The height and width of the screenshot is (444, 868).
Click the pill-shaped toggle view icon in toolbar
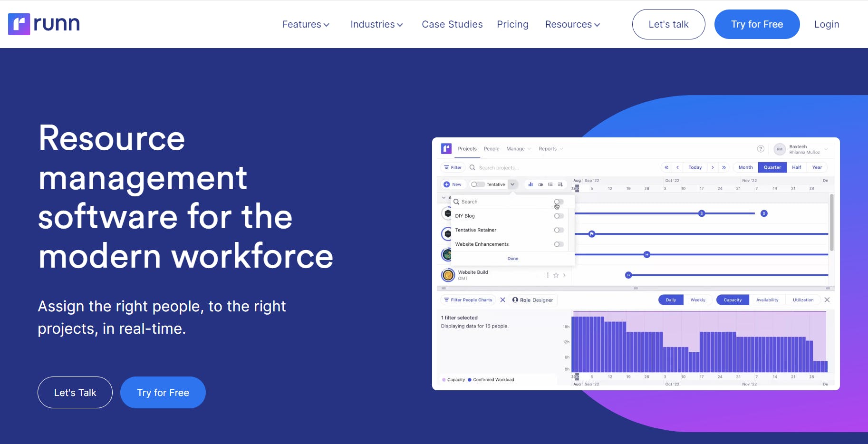540,184
